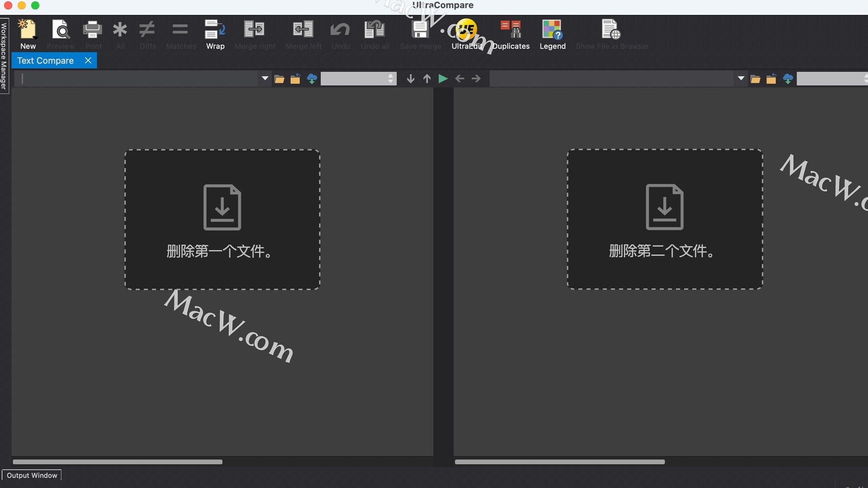The width and height of the screenshot is (868, 488).
Task: Close the Text Compare tab
Action: [88, 61]
